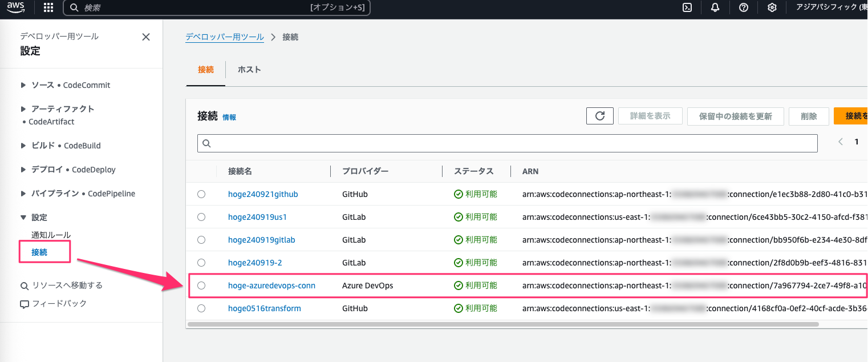Click the orange create connection button
Viewport: 868px width, 362px height.
850,116
